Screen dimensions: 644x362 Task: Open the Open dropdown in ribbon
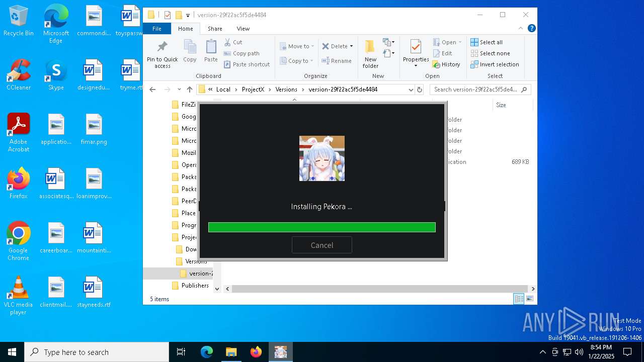[x=447, y=42]
